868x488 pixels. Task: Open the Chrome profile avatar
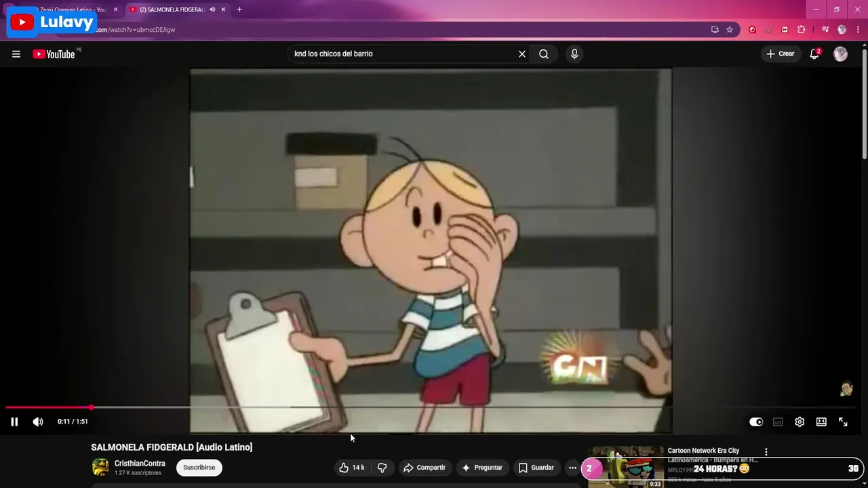[x=842, y=30]
